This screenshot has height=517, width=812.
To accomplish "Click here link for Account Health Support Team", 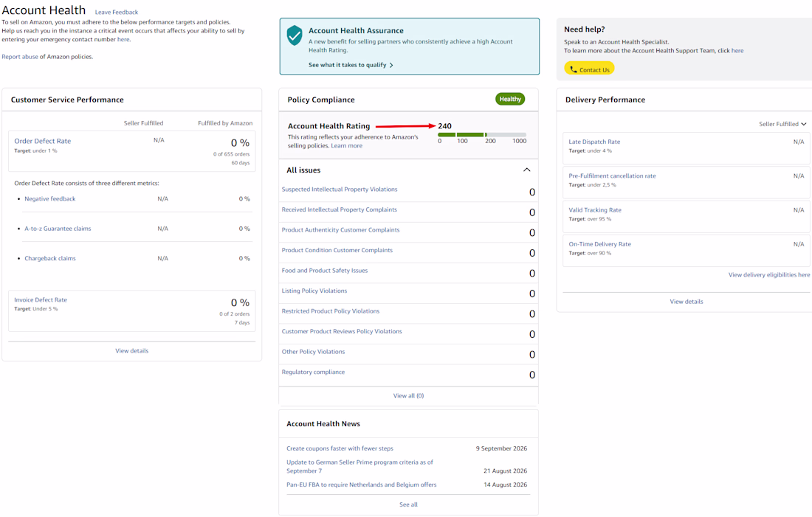I will coord(737,51).
